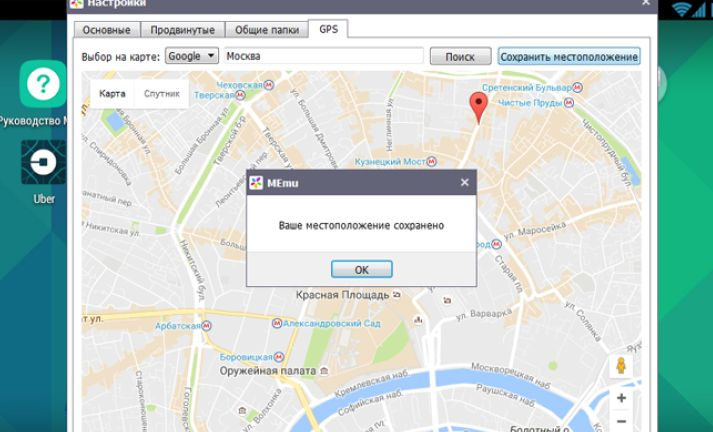Click the Москва location input field
713x432 pixels.
[324, 57]
